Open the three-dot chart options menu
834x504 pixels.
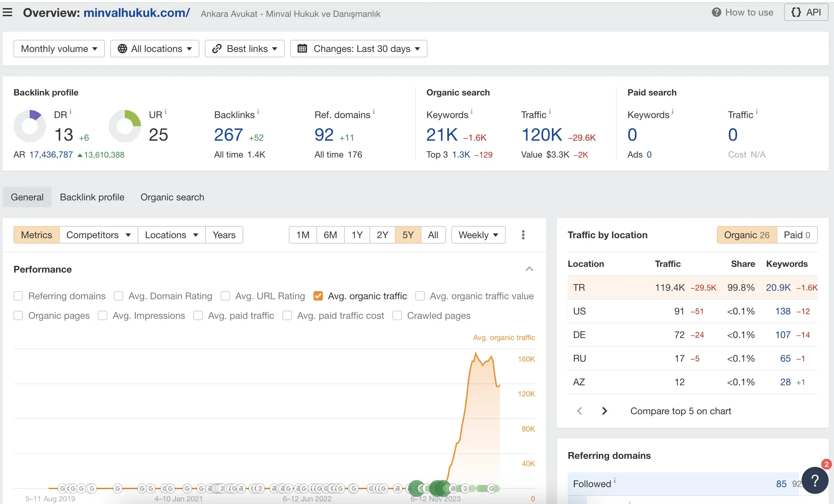(x=523, y=234)
